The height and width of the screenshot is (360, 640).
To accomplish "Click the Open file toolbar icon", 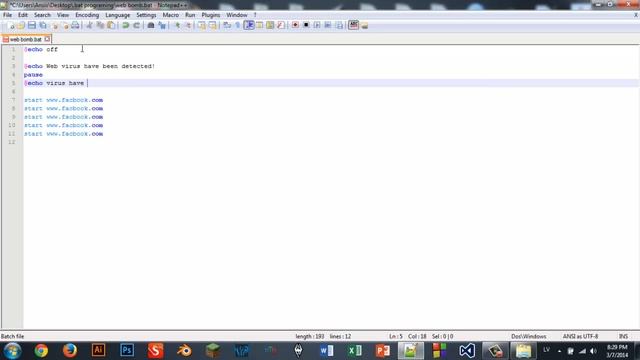I will (21, 25).
